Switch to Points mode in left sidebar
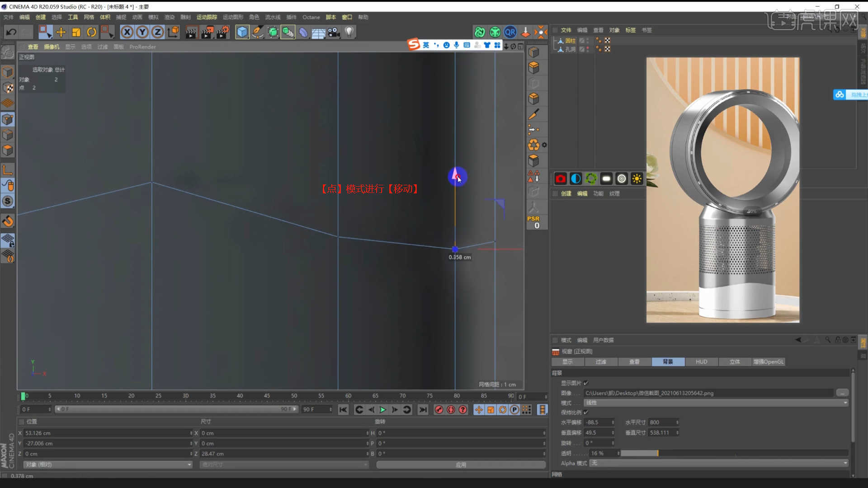 (x=8, y=120)
